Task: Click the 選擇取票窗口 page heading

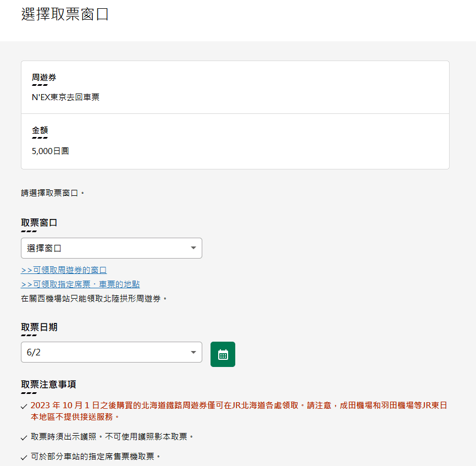Action: click(65, 14)
